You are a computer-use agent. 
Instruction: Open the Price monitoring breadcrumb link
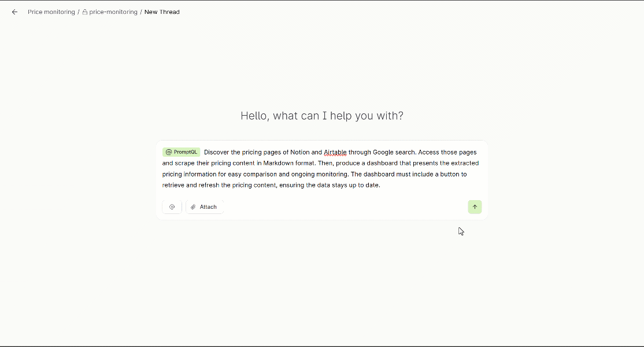[51, 12]
